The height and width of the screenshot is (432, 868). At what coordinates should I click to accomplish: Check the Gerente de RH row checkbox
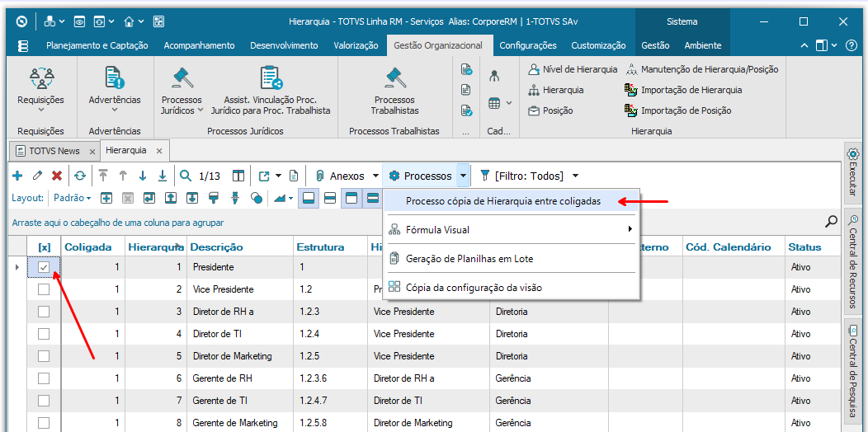pyautogui.click(x=44, y=378)
